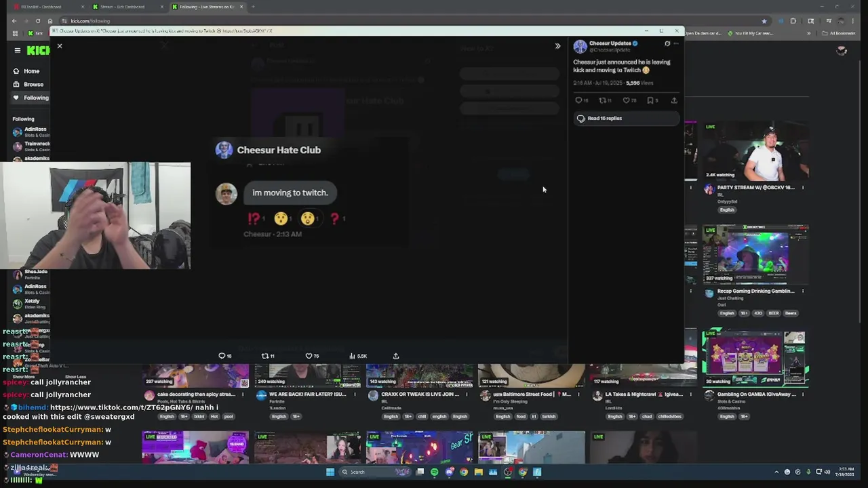Open File Explorer from the taskbar
The width and height of the screenshot is (868, 488).
(x=479, y=472)
